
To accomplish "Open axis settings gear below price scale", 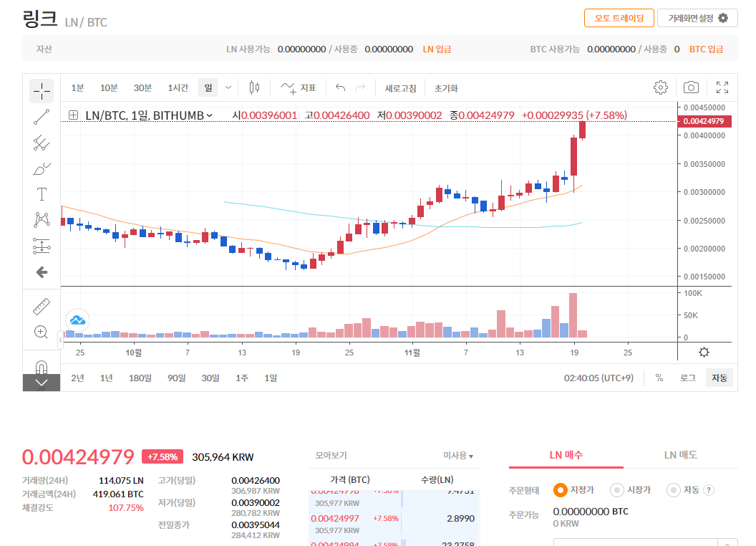I will pos(704,352).
